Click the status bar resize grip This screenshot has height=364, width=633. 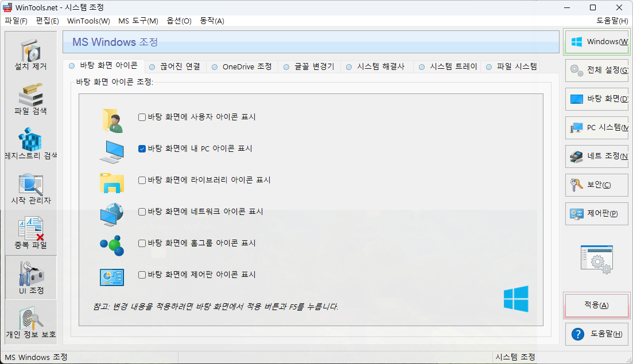coord(628,359)
